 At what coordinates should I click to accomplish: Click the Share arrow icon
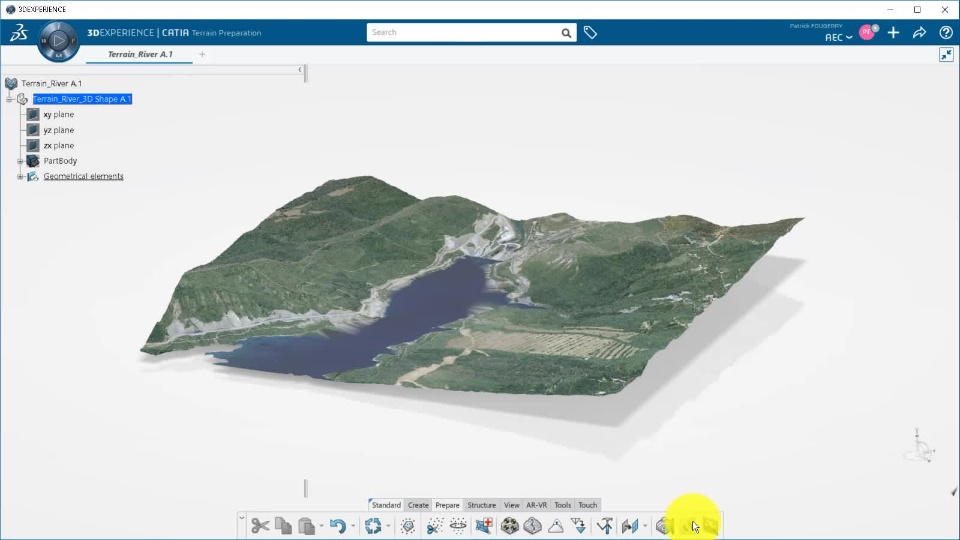(x=919, y=32)
